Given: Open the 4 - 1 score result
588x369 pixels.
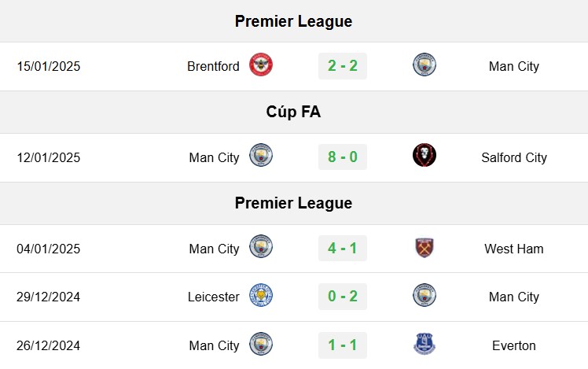Looking at the screenshot, I should pos(343,248).
